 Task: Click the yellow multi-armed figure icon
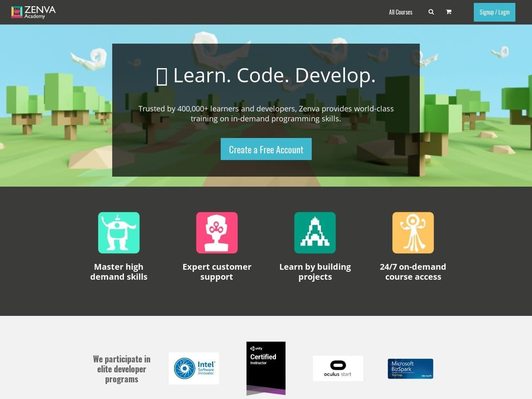(413, 233)
